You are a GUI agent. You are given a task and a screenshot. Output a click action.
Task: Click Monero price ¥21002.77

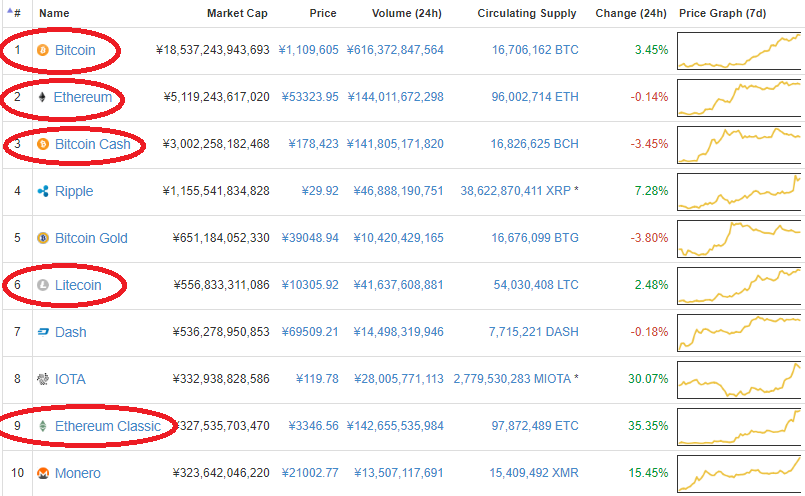click(x=310, y=473)
